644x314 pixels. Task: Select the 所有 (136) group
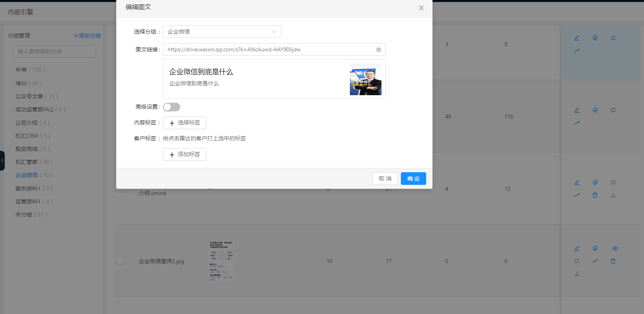coord(30,70)
